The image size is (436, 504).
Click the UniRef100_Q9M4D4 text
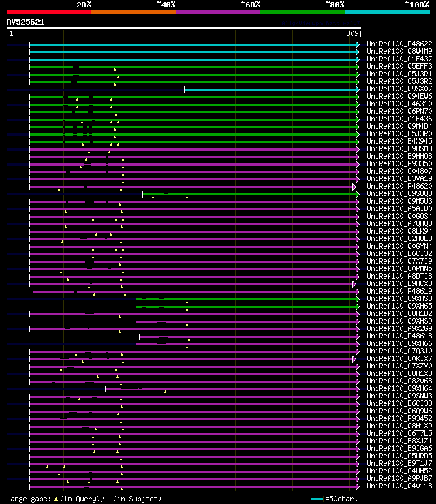coord(399,126)
